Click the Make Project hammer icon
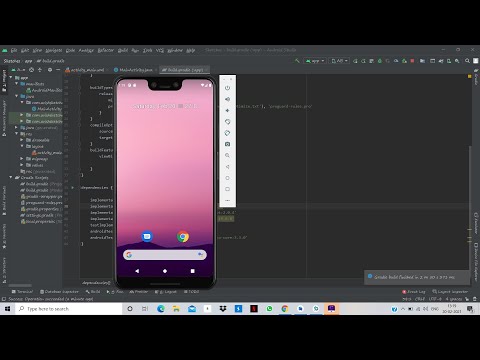480x360 pixels. click(297, 61)
